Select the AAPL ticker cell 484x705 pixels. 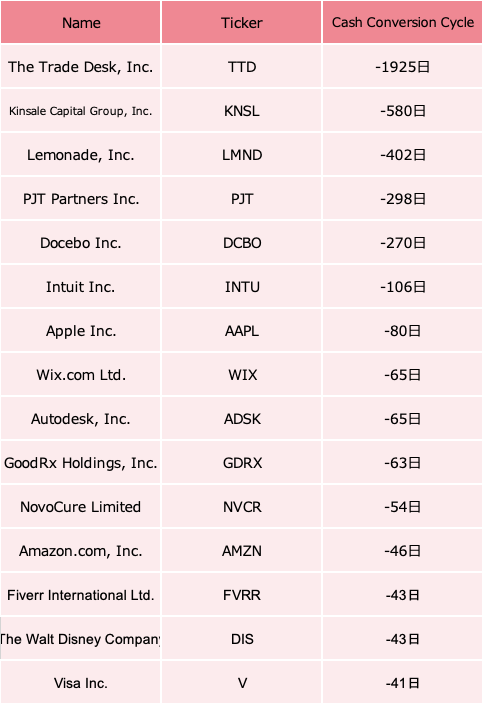(242, 331)
